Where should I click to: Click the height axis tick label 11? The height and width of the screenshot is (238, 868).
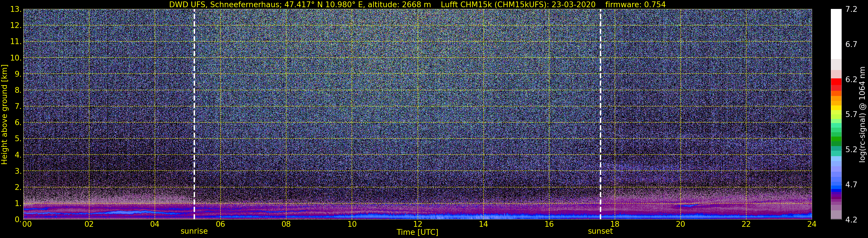pos(16,42)
